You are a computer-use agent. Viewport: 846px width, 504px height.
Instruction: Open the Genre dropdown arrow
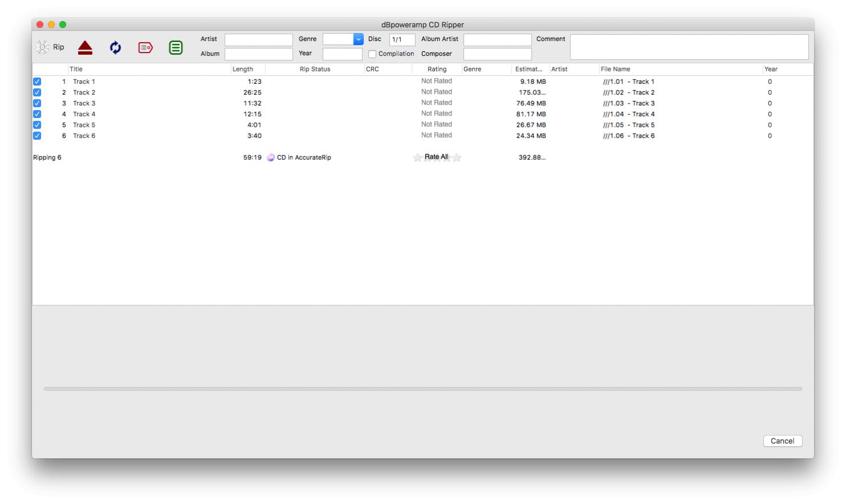[358, 39]
